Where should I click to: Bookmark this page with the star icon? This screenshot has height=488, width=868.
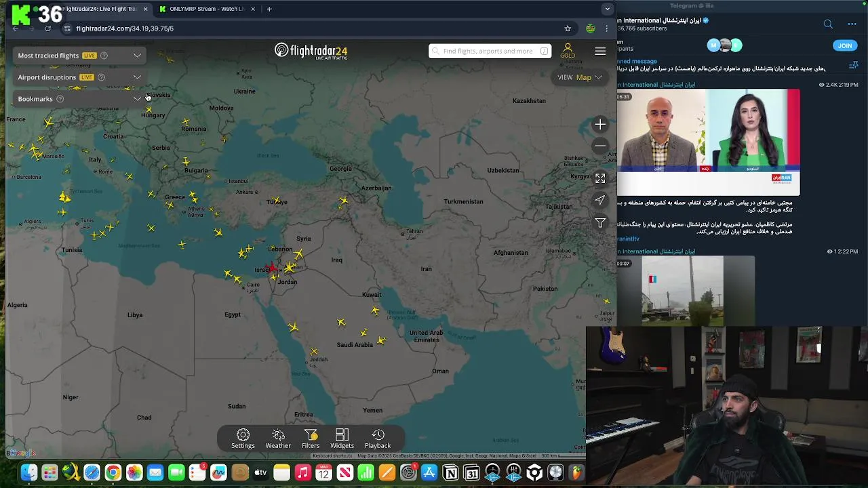pos(568,28)
